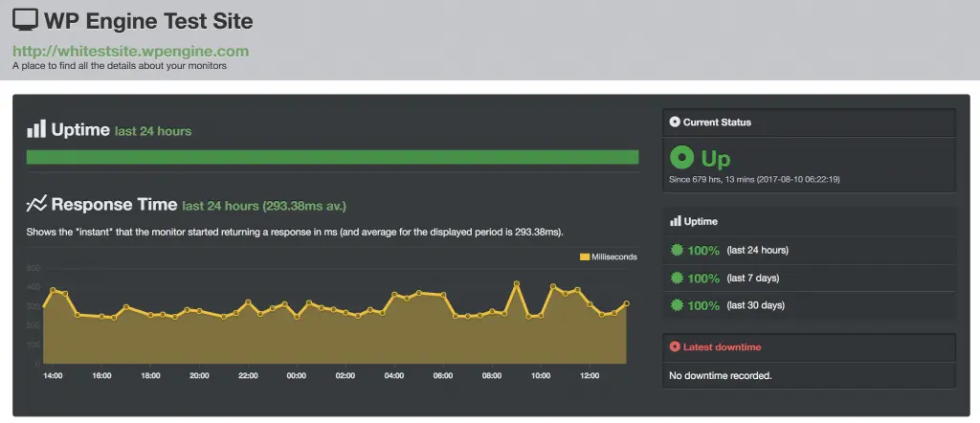The width and height of the screenshot is (980, 423).
Task: Click the circle icon beside Current Status
Action: (675, 122)
